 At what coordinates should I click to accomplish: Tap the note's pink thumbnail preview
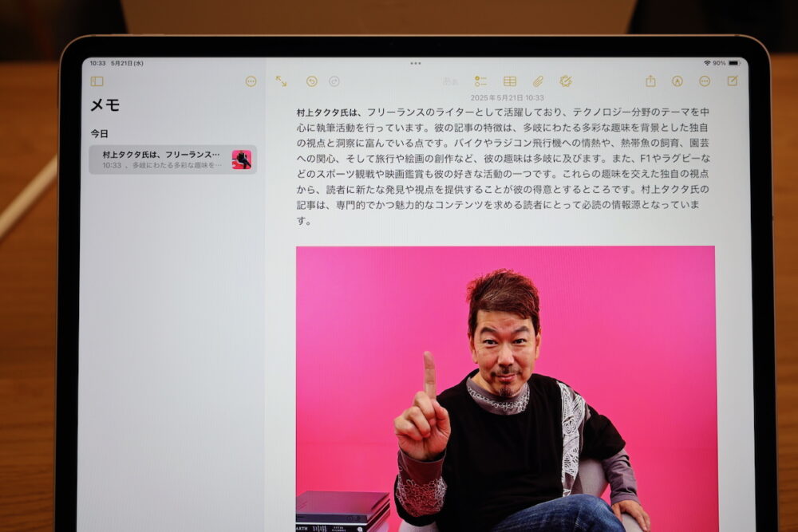click(x=241, y=160)
